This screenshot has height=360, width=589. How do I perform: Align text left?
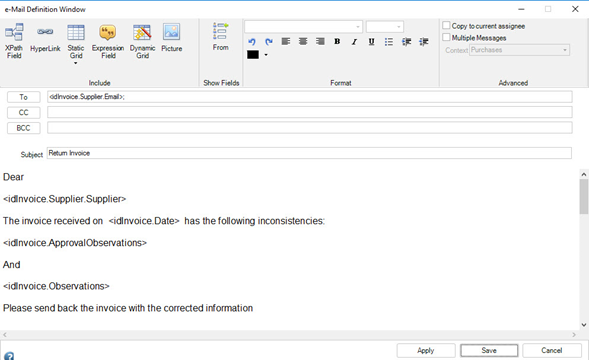[286, 41]
